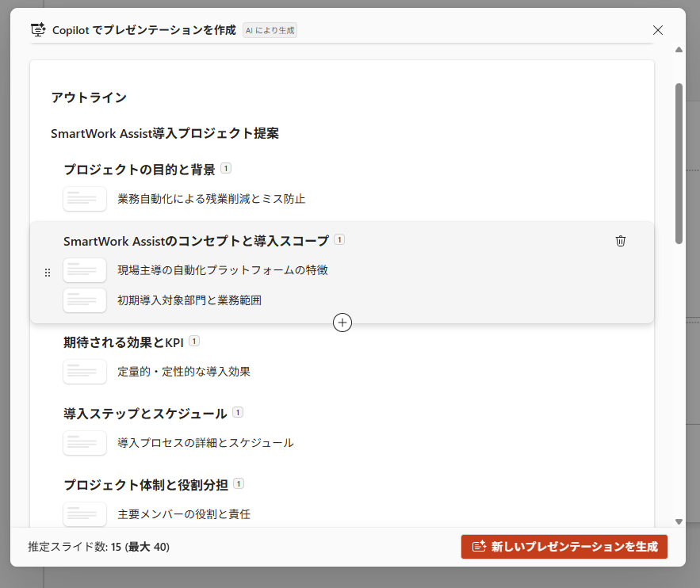Delete the SmartWork Assistのコンセプト section with trash icon

(621, 241)
